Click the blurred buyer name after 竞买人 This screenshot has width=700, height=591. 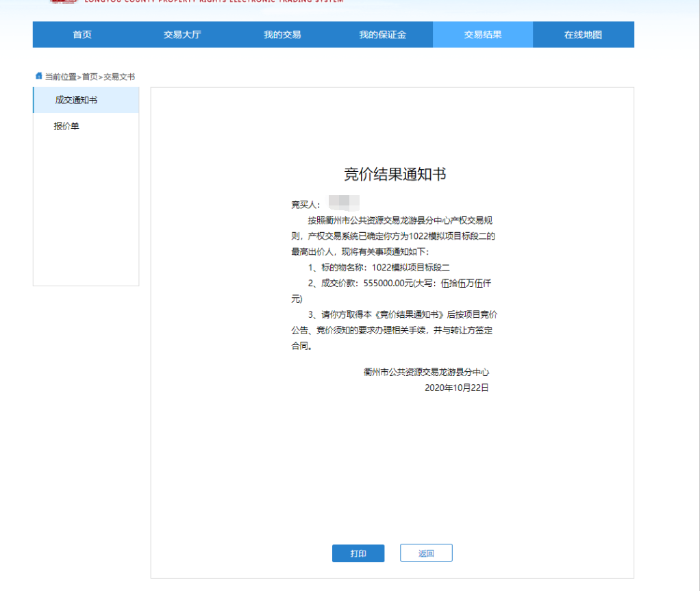(344, 203)
